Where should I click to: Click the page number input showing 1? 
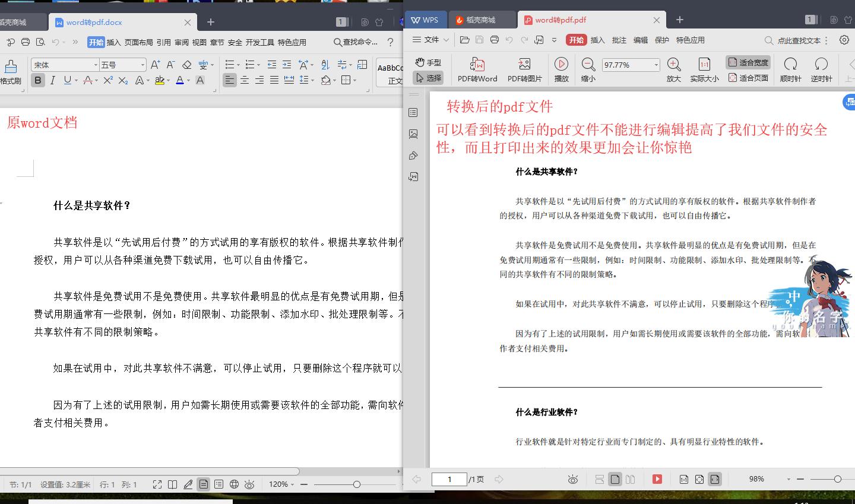tap(449, 479)
